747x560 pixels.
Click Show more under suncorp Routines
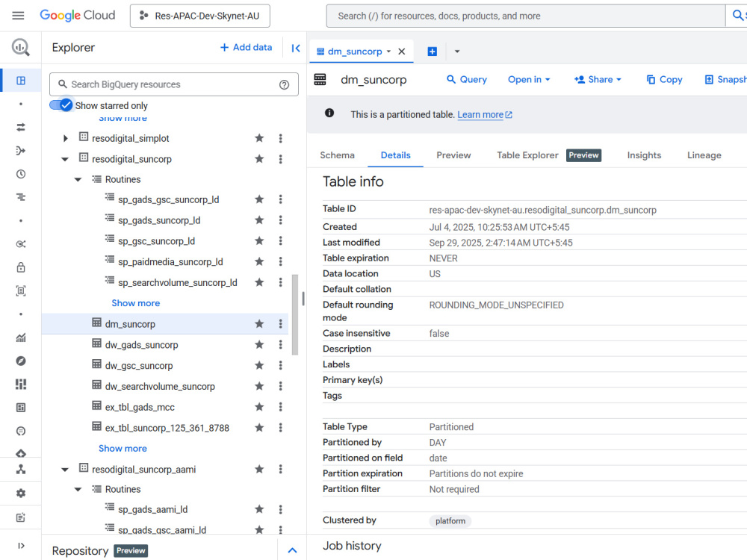tap(136, 303)
